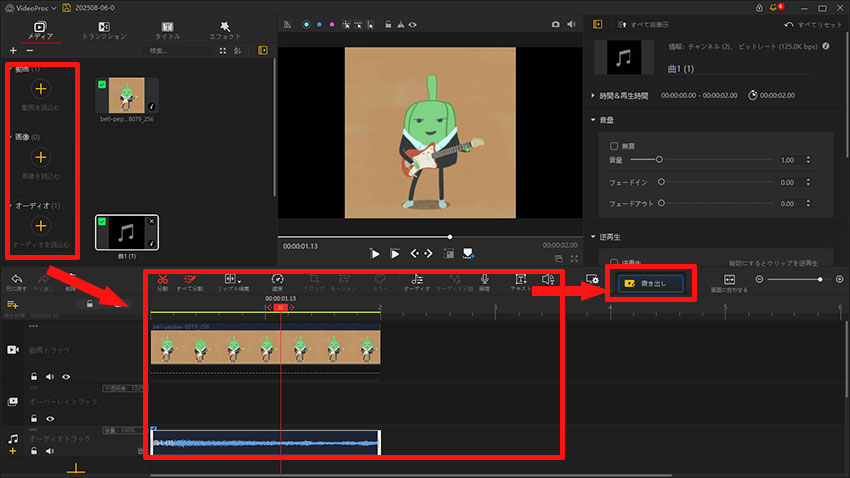
Task: Open the メディア tab
Action: pos(40,30)
